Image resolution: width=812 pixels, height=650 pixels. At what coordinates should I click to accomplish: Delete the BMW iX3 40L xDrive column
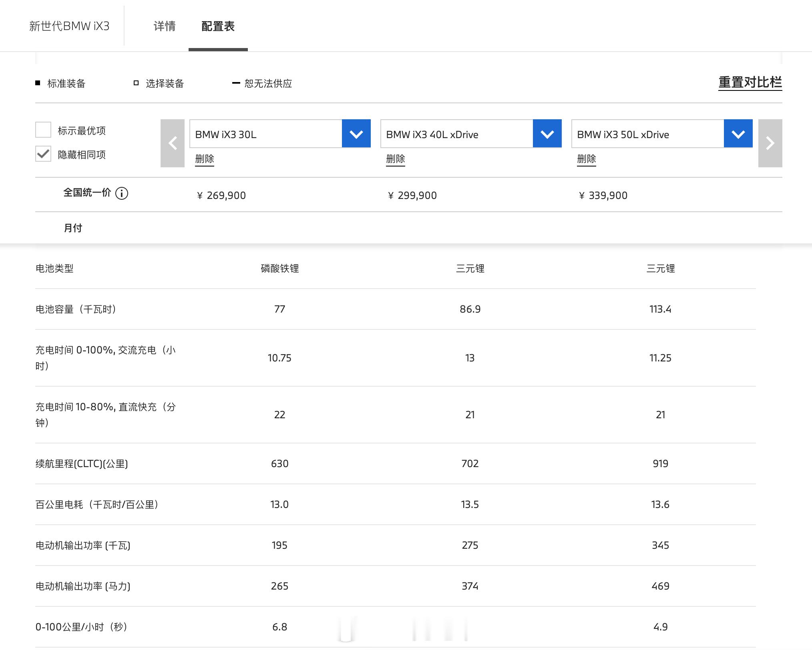click(x=396, y=159)
